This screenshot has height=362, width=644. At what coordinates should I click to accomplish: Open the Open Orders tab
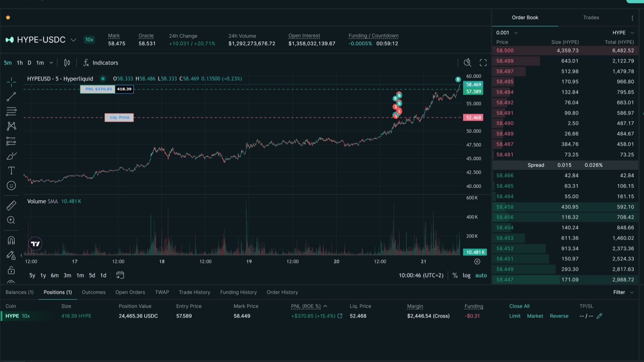[130, 292]
